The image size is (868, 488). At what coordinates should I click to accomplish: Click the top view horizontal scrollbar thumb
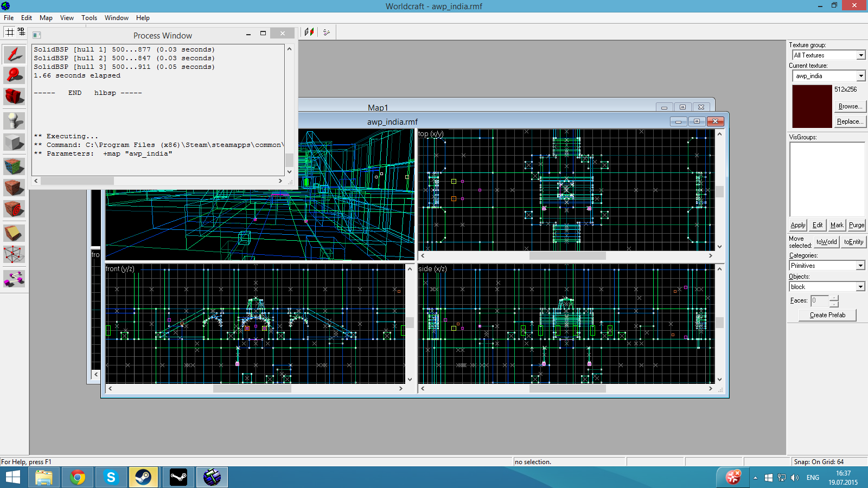[567, 256]
